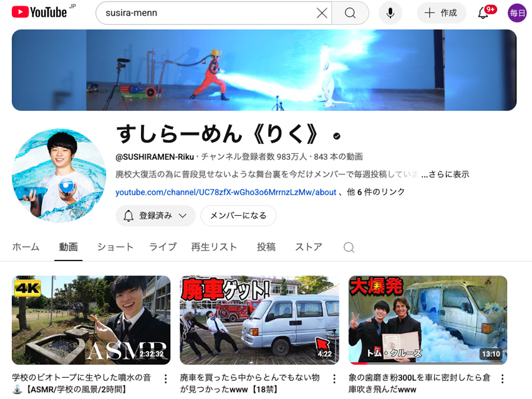Expand the channel description with さらに表示

(x=451, y=175)
